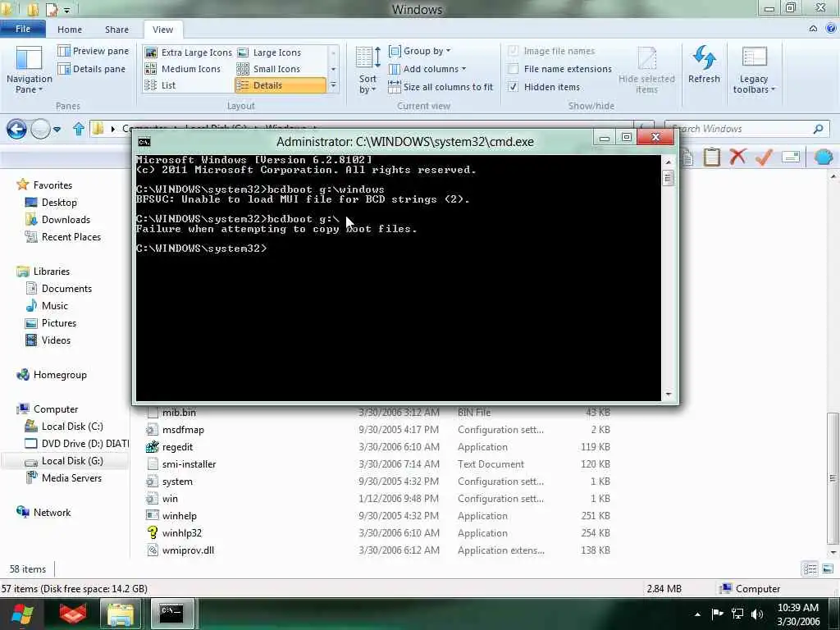Select Music library
840x630 pixels.
(x=55, y=306)
